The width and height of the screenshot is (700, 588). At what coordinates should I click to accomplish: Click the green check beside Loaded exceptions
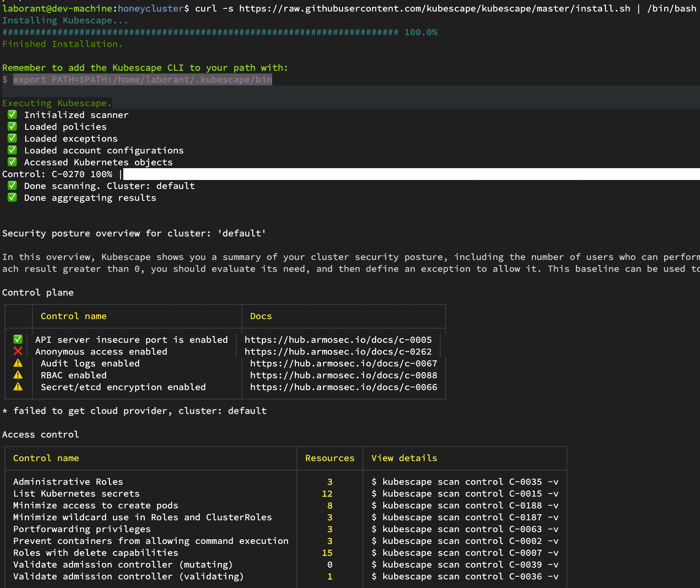point(12,138)
